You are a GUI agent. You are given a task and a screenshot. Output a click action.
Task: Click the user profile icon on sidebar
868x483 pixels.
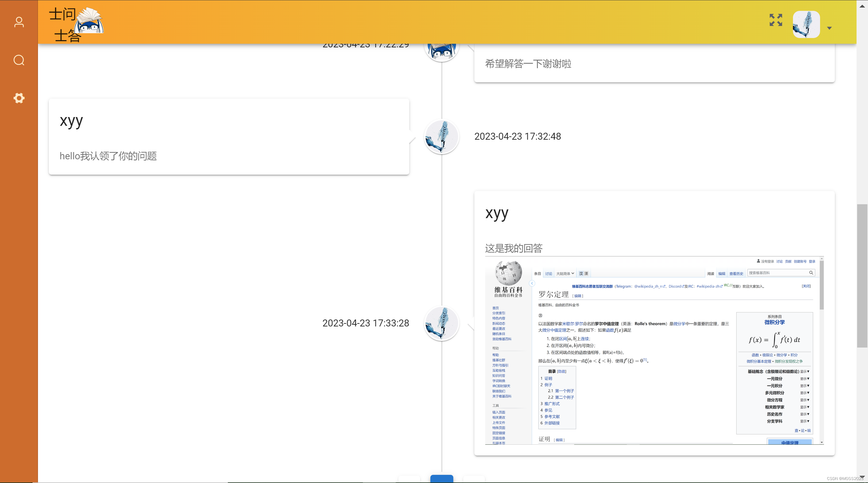pyautogui.click(x=19, y=22)
